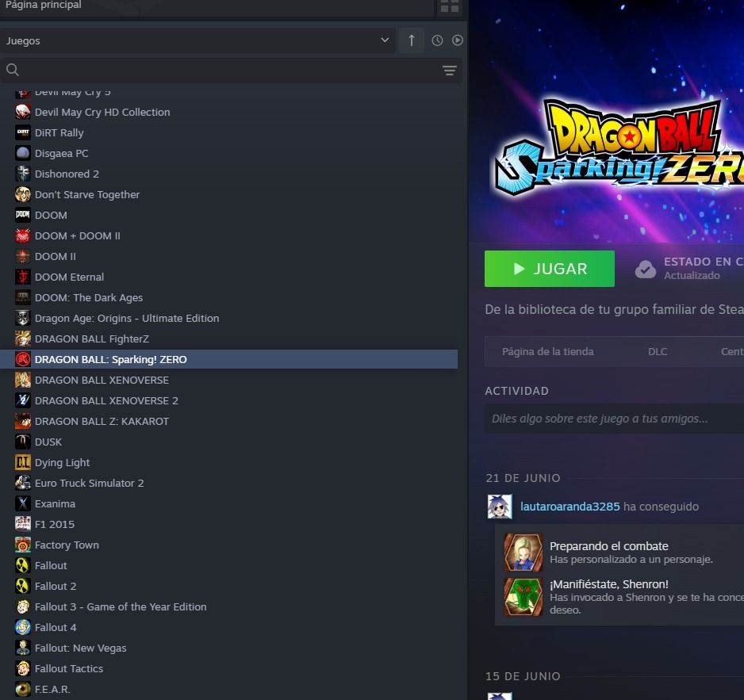Select Exanima game icon

pos(23,503)
